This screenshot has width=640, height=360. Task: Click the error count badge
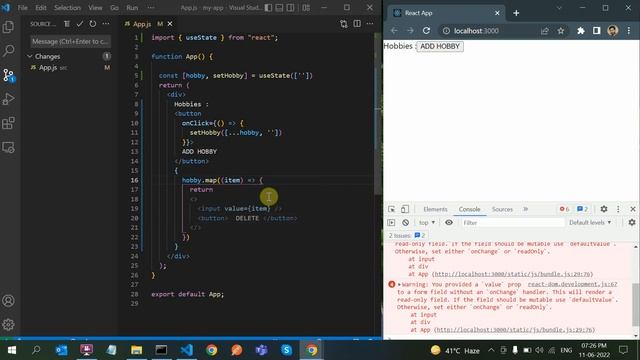point(564,209)
